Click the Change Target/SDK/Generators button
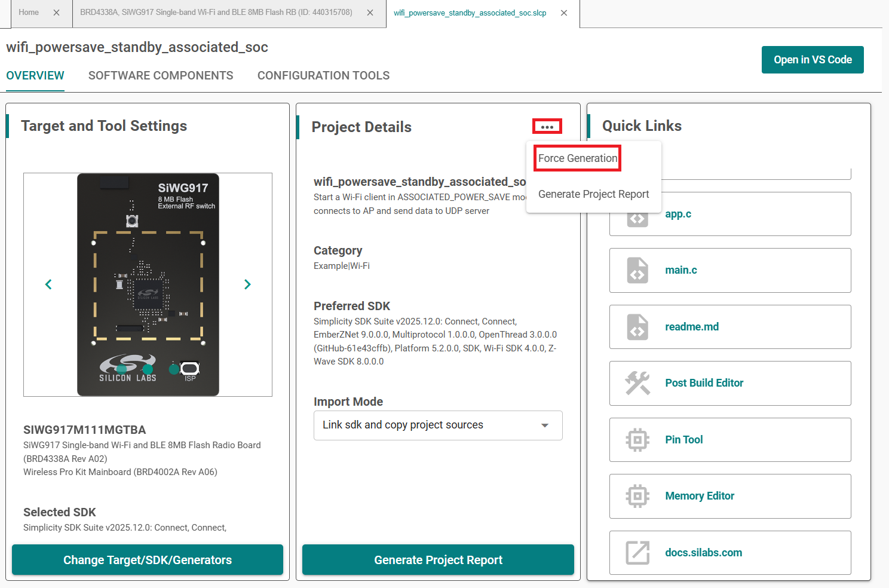 [148, 560]
